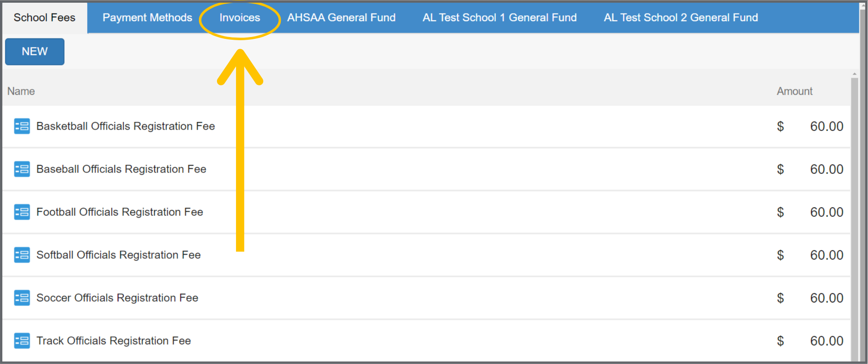This screenshot has height=364, width=868.
Task: Open the Payment Methods tab
Action: 147,18
